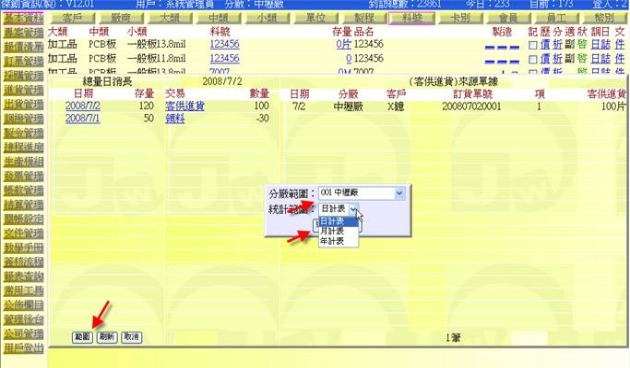
Task: Tick the 記 checkbox in the first row
Action: (x=532, y=45)
